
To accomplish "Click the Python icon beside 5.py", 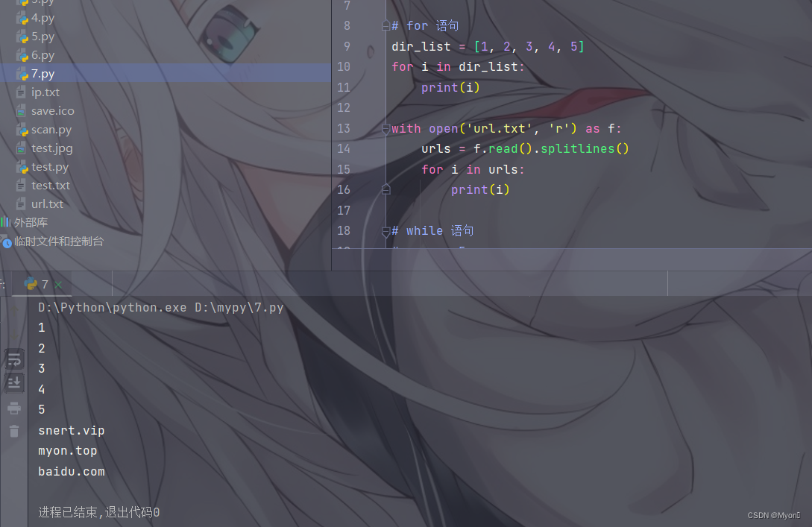I will [22, 37].
